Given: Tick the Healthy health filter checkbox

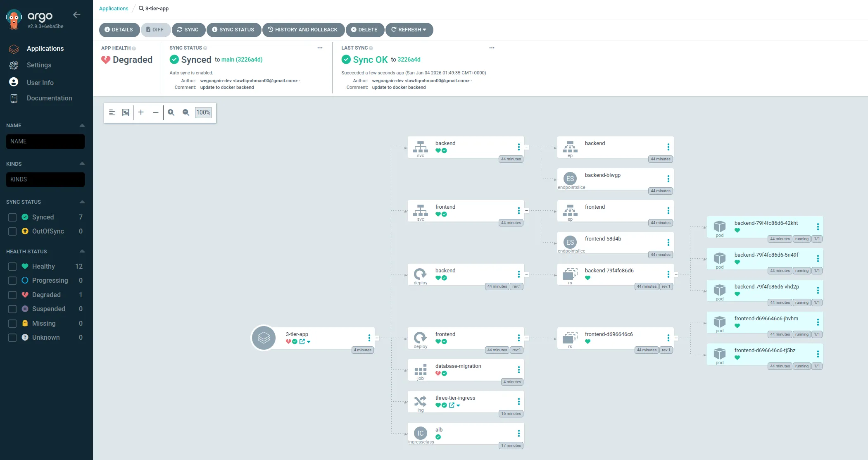Looking at the screenshot, I should click(x=12, y=267).
